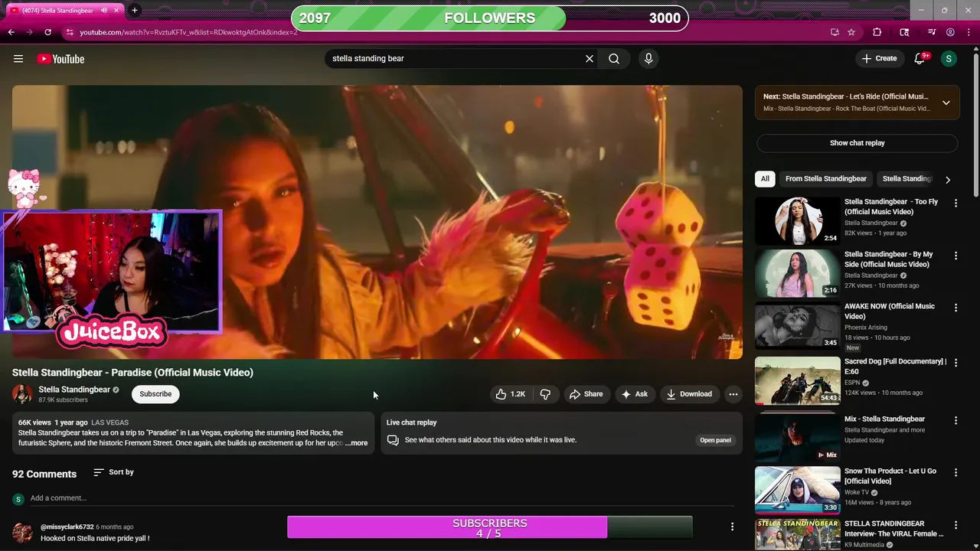
Task: Open the account avatar menu
Action: (x=949, y=58)
